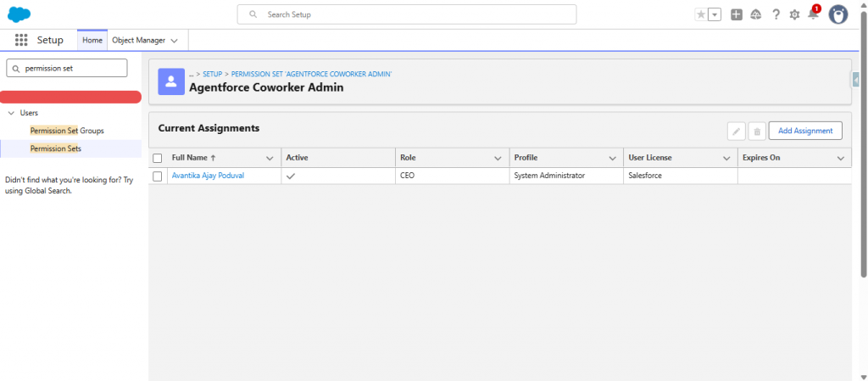Click the page vertical scrollbar

[x=864, y=144]
